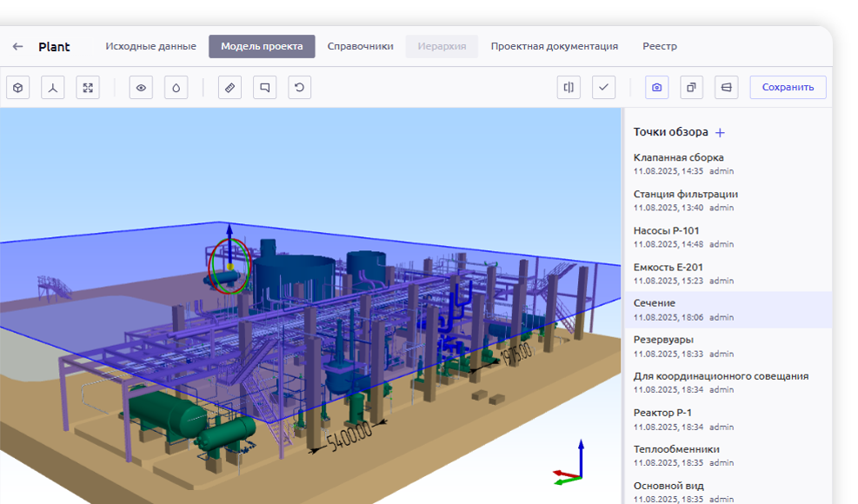Viewport: 858px width, 504px height.
Task: Fit model to screen with expand icon
Action: coord(88,88)
